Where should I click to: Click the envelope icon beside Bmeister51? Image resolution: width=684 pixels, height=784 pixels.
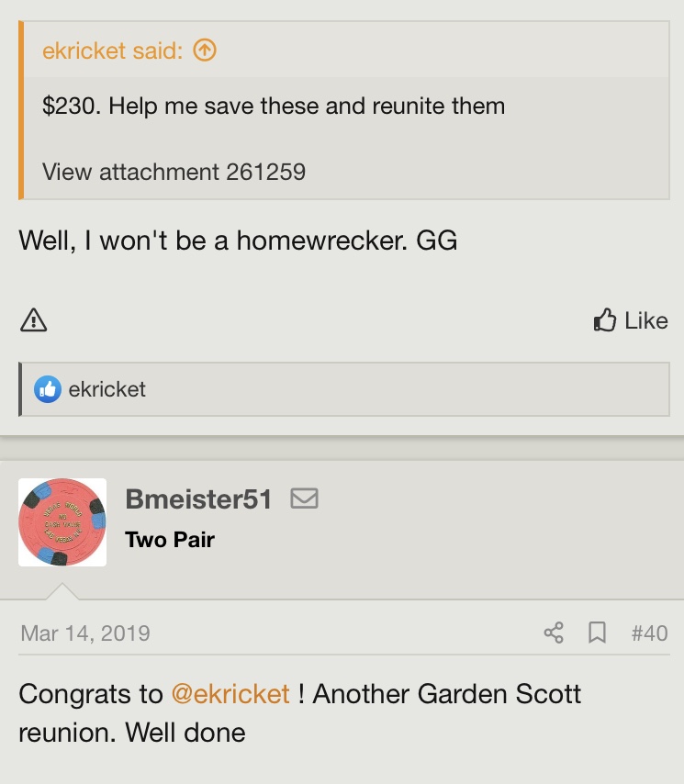[x=304, y=498]
